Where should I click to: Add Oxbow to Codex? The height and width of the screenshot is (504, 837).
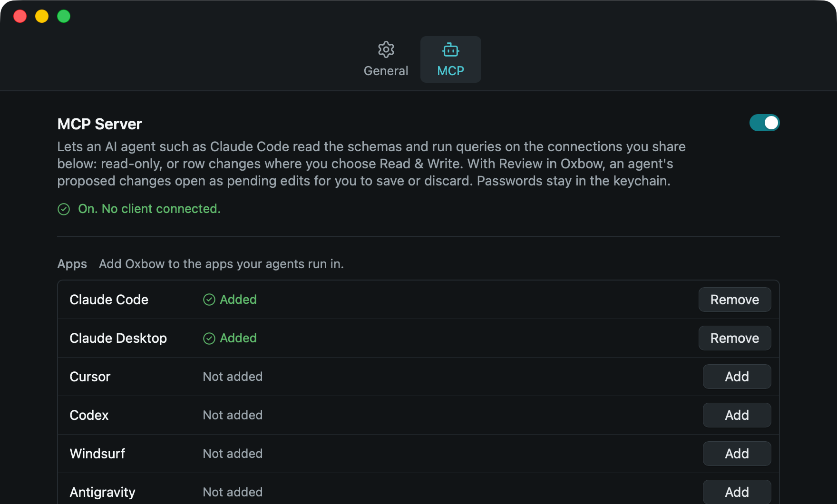(x=737, y=415)
